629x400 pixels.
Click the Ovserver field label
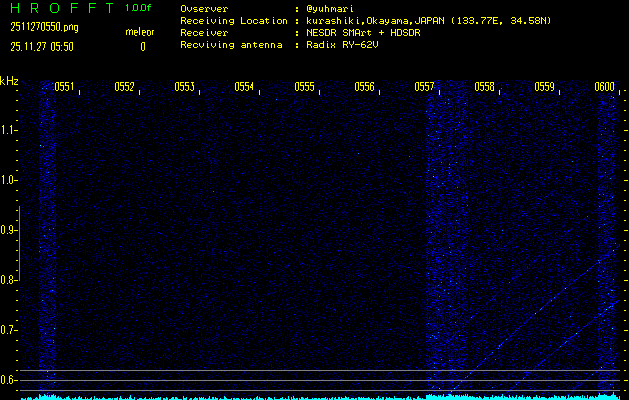click(x=204, y=9)
